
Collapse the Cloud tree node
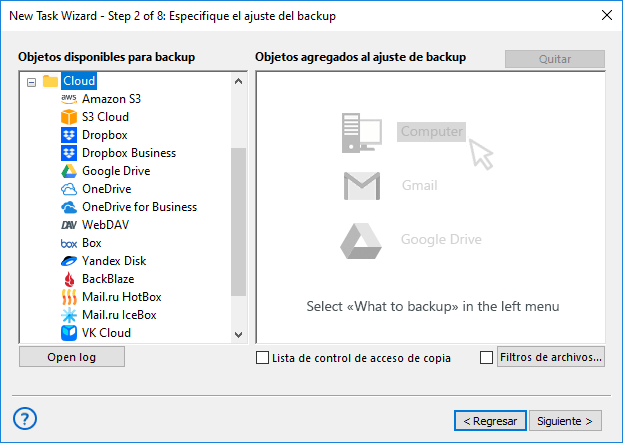[32, 81]
